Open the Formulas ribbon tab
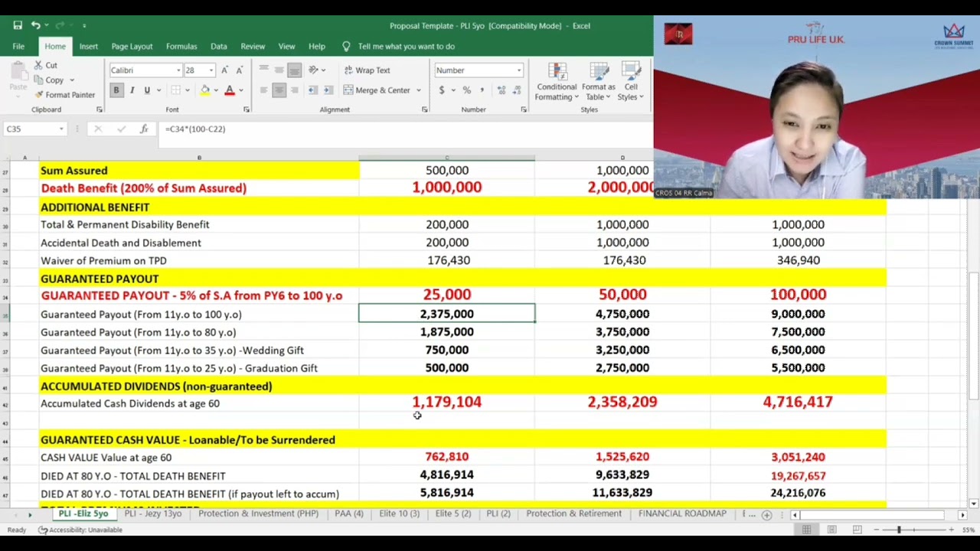 coord(181,47)
